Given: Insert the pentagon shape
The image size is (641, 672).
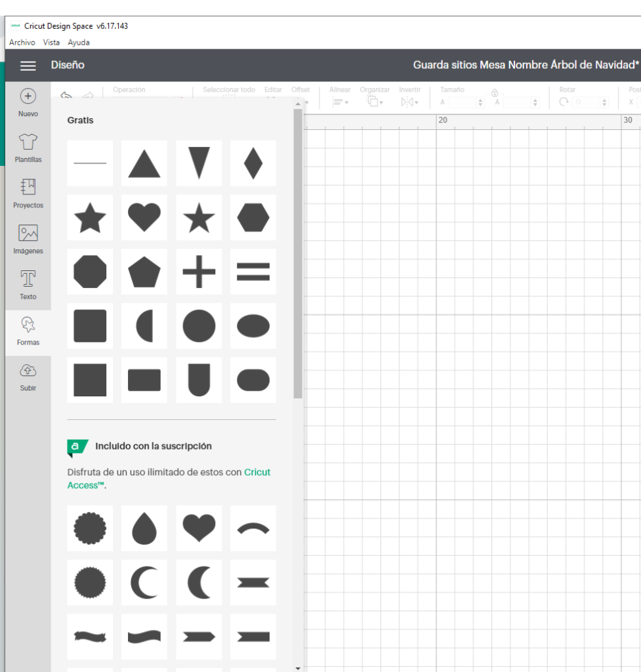Looking at the screenshot, I should coord(144,272).
